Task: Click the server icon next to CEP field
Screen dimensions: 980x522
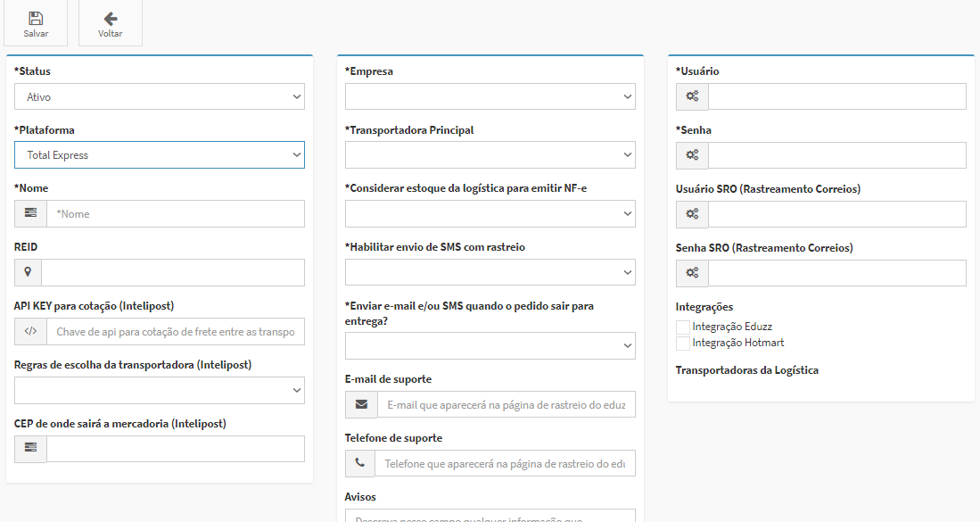Action: point(30,449)
